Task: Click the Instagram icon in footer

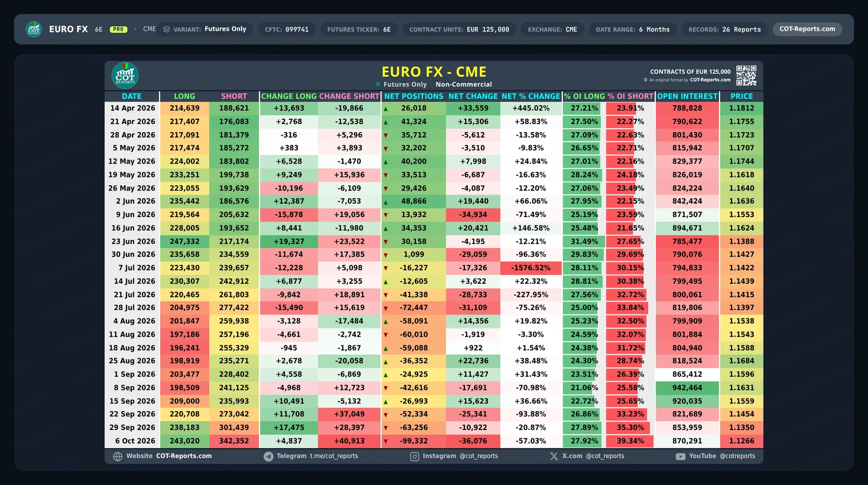Action: (x=415, y=457)
